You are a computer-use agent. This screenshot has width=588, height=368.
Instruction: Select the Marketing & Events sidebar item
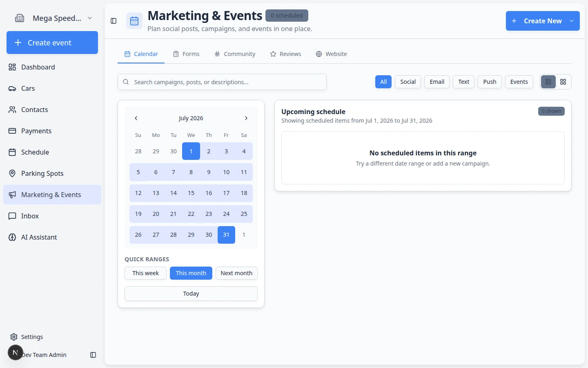click(x=52, y=195)
